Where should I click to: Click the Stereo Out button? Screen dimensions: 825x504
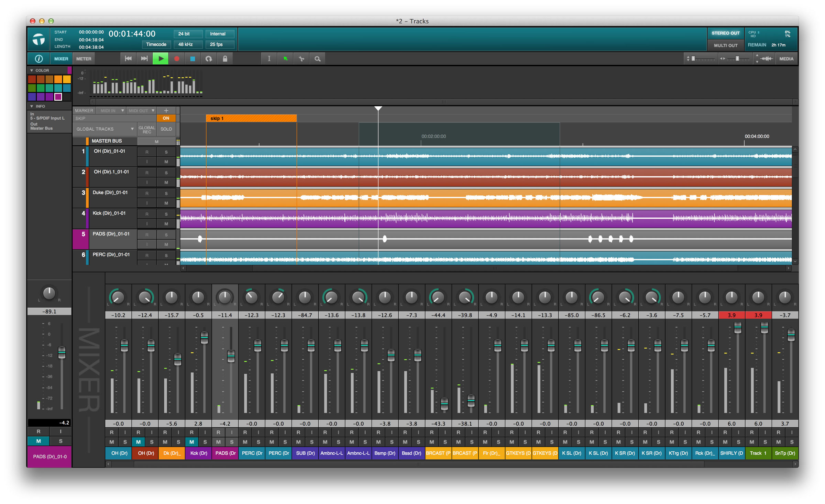725,33
